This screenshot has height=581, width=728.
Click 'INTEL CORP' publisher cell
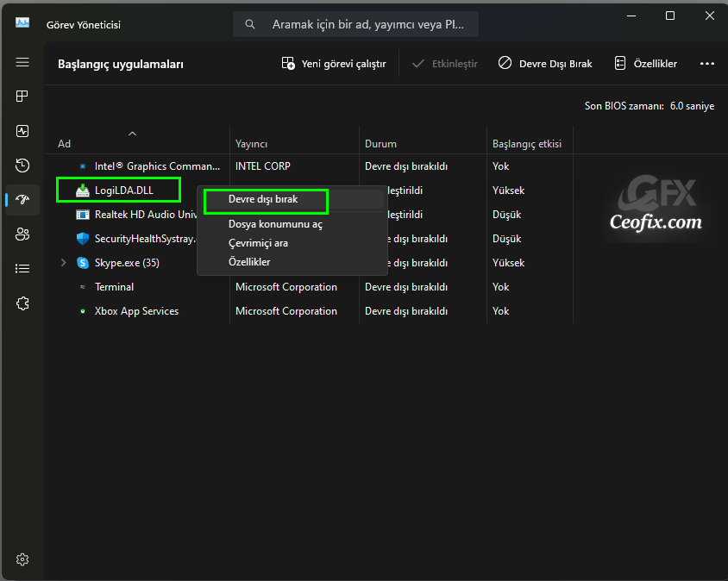[263, 166]
